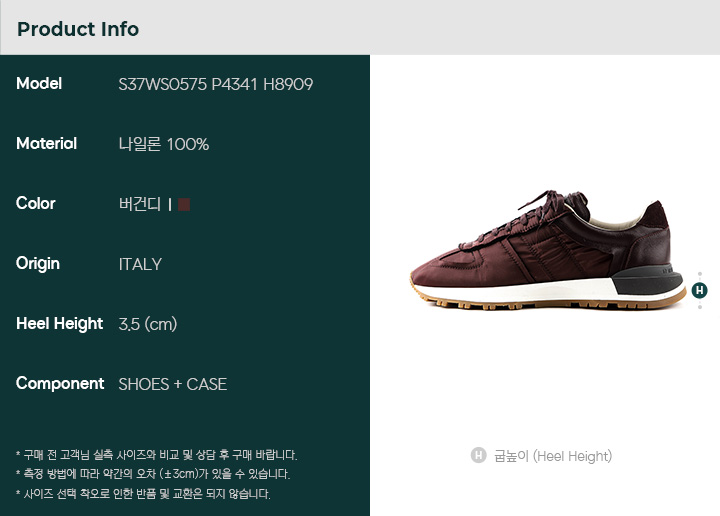Select the ITALY origin value

pyautogui.click(x=140, y=264)
